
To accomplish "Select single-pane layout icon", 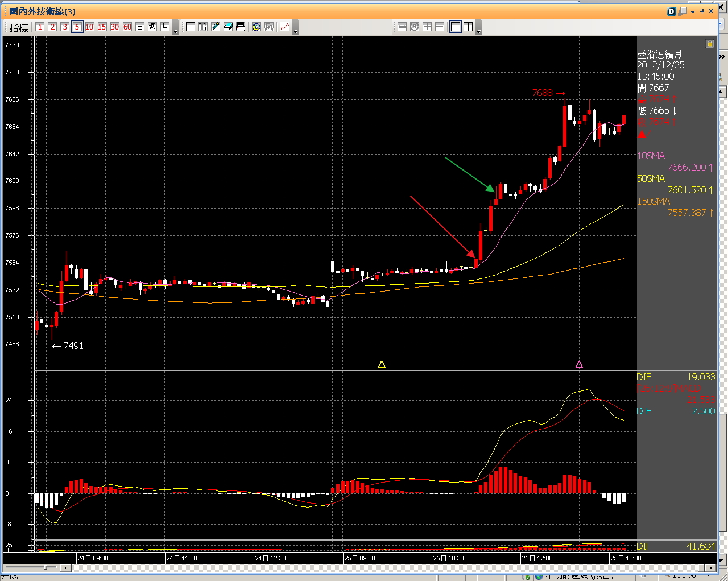I will [x=456, y=27].
